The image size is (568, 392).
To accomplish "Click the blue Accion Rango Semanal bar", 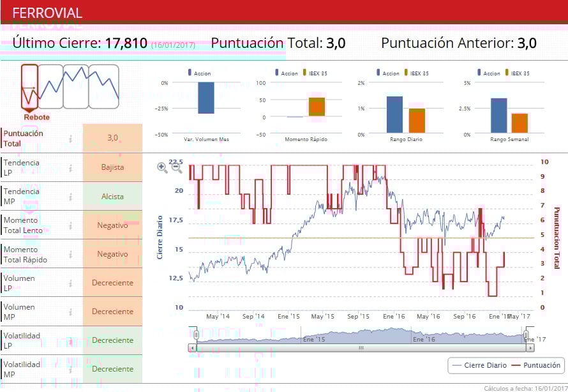I will tap(499, 116).
